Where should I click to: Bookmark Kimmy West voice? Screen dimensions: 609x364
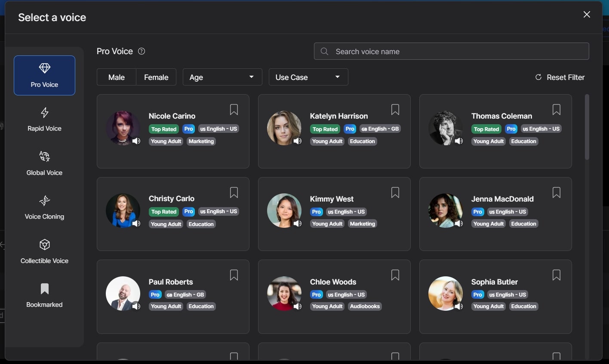395,192
